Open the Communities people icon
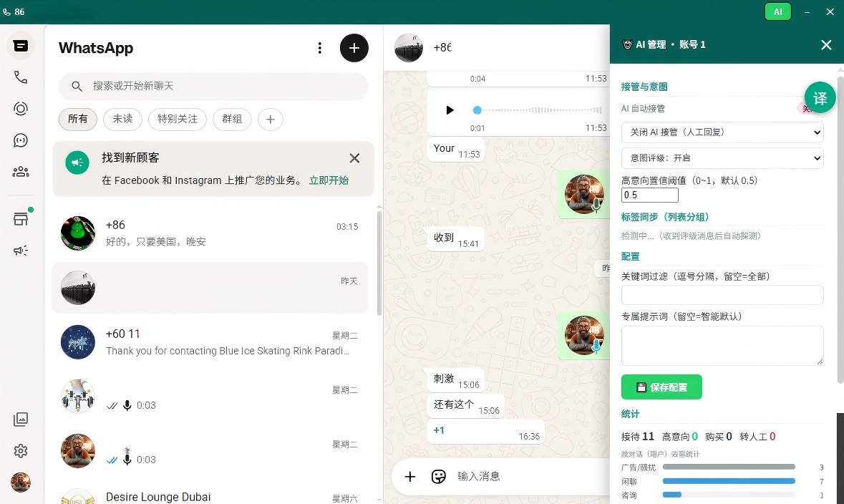The image size is (844, 504). (21, 172)
